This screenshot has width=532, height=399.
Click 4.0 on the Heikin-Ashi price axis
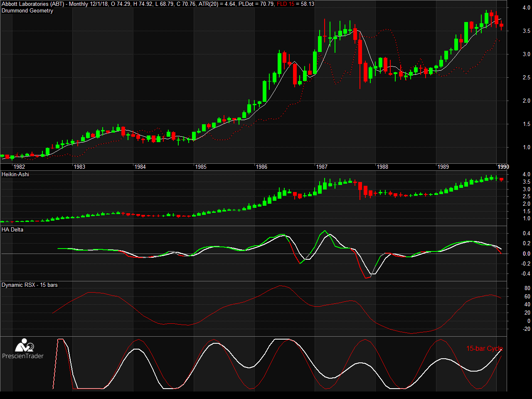coord(527,174)
